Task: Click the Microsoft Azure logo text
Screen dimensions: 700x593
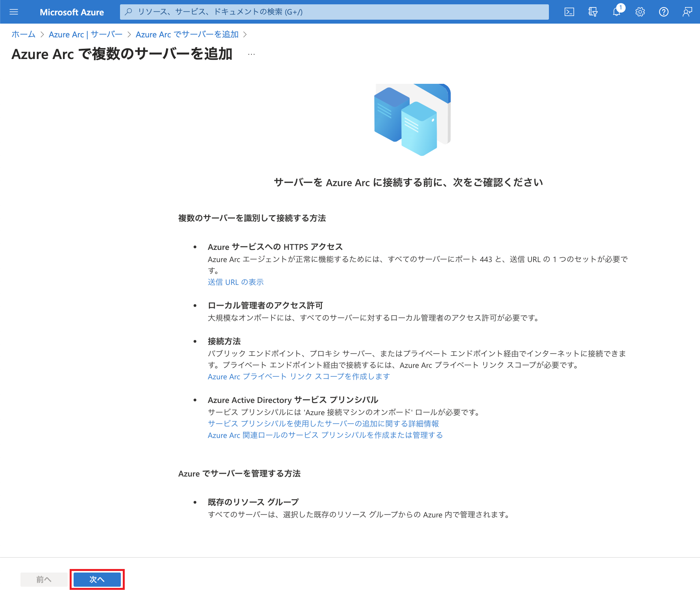Action: [x=72, y=12]
